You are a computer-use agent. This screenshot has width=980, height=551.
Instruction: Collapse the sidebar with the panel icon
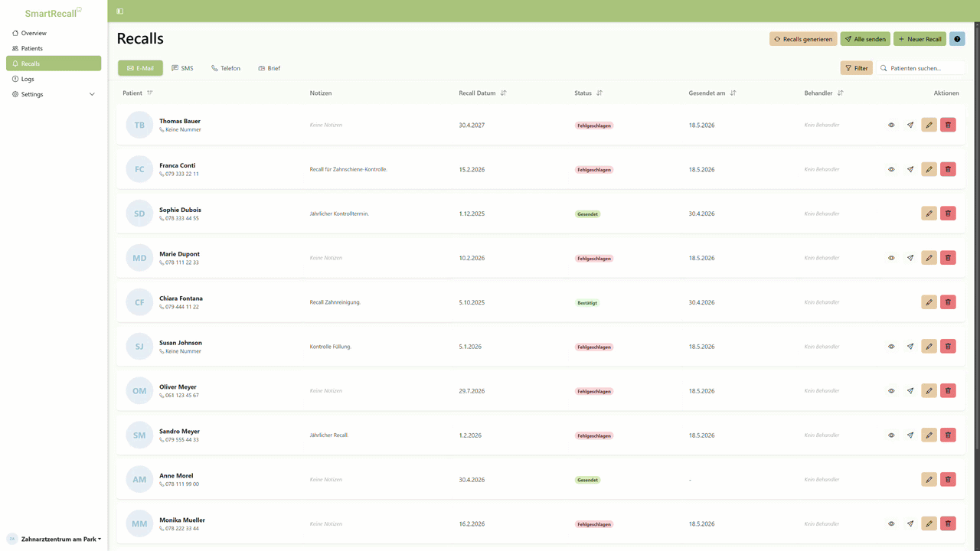point(120,11)
